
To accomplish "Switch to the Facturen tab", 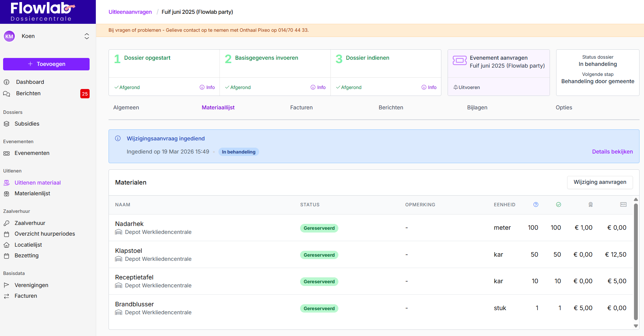I will pos(301,108).
